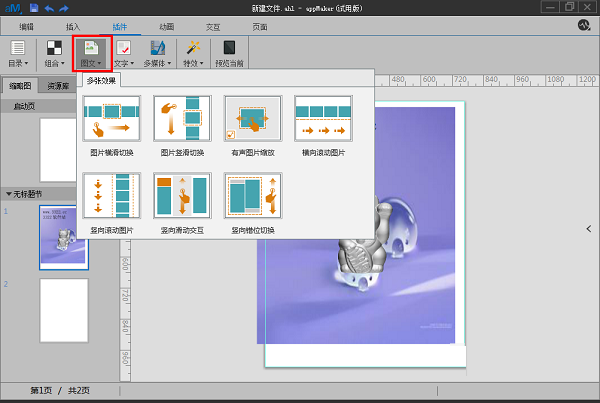Screen dimensions: 600x403
Task: Open the 资源库 panel tab
Action: 59,86
